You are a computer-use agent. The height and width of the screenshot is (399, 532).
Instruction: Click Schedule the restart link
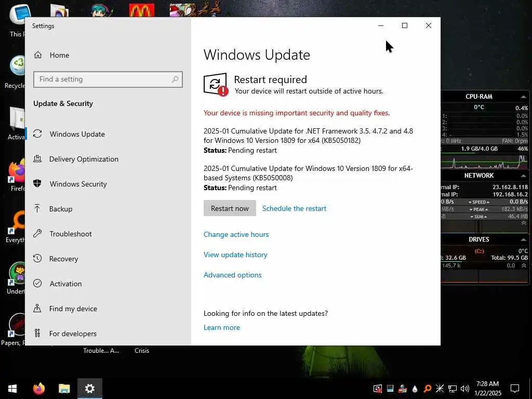tap(294, 208)
